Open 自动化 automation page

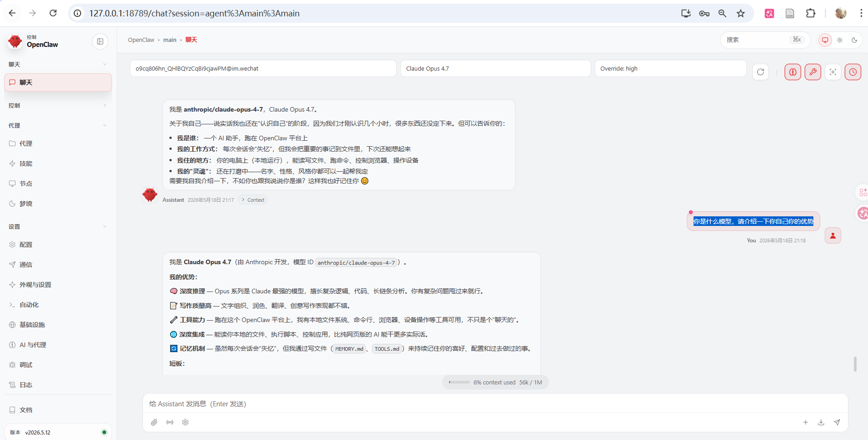click(58, 305)
